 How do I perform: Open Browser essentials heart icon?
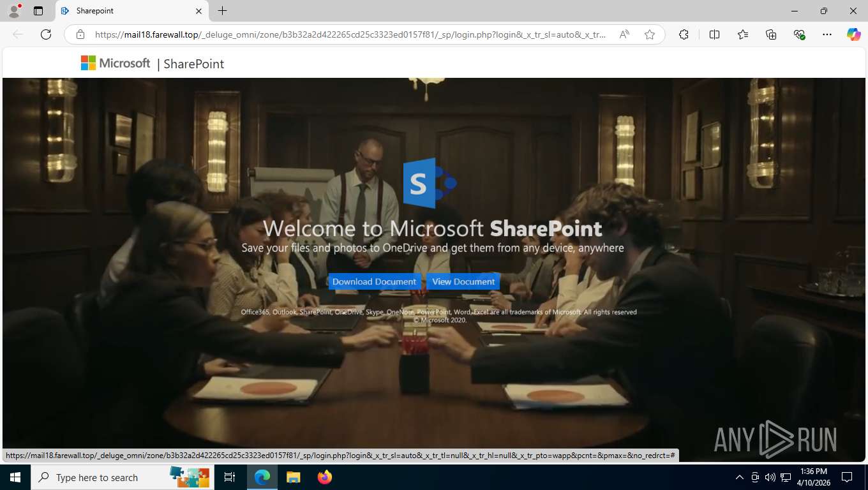[x=799, y=34]
